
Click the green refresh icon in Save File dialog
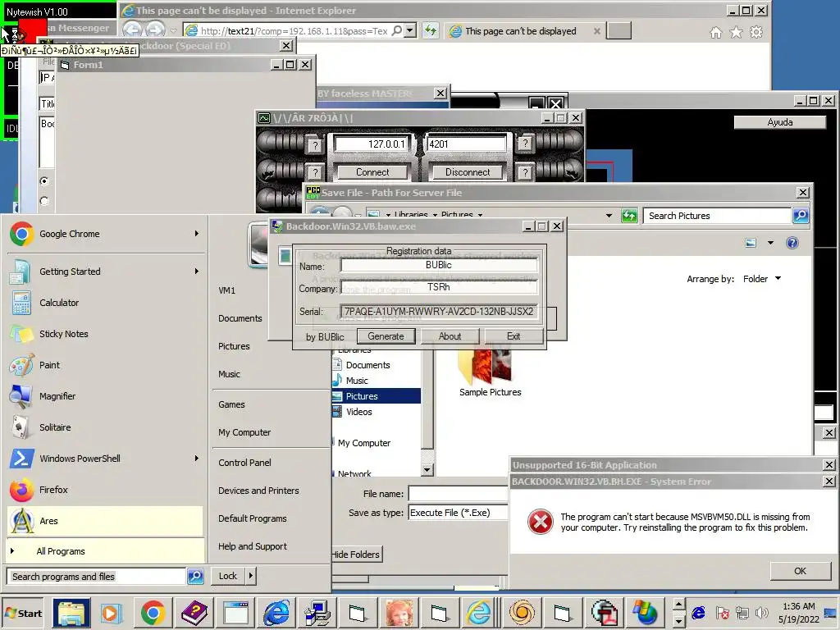point(629,216)
